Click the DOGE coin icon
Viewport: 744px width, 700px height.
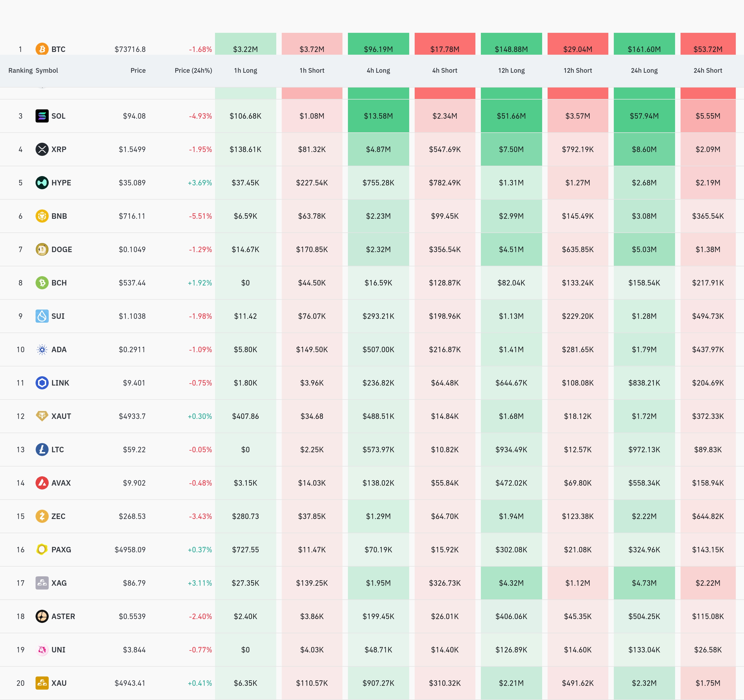tap(42, 249)
